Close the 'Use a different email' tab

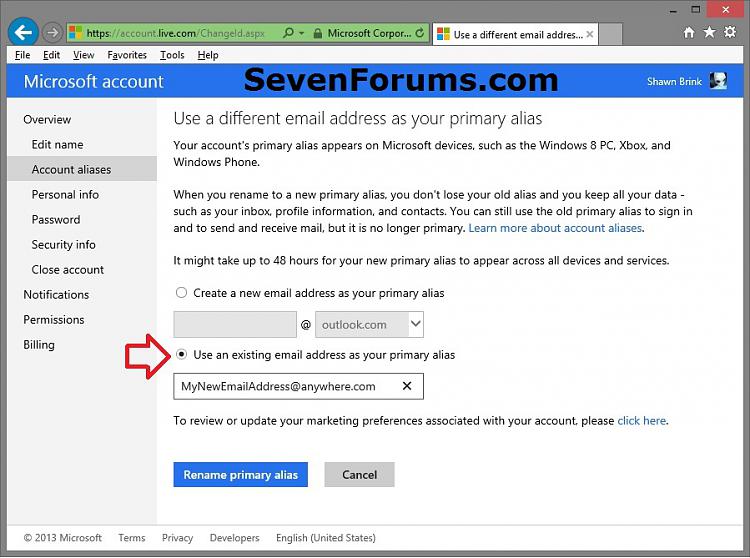(x=590, y=34)
